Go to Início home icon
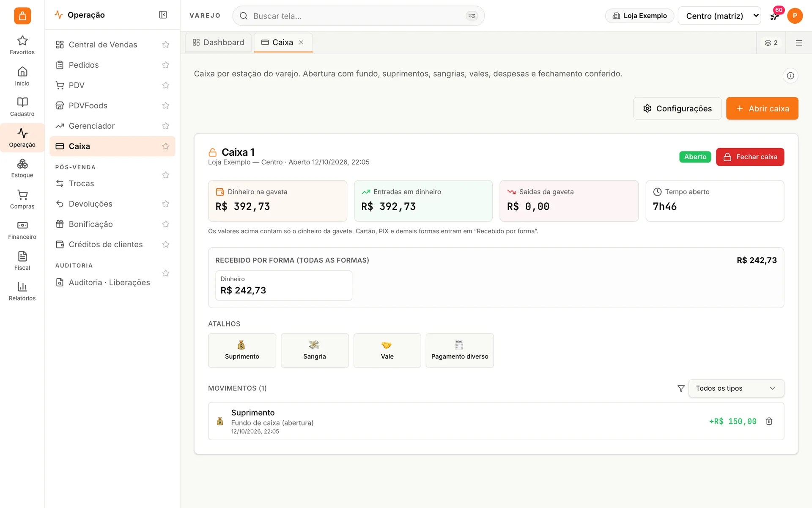This screenshot has height=508, width=812. tap(22, 76)
